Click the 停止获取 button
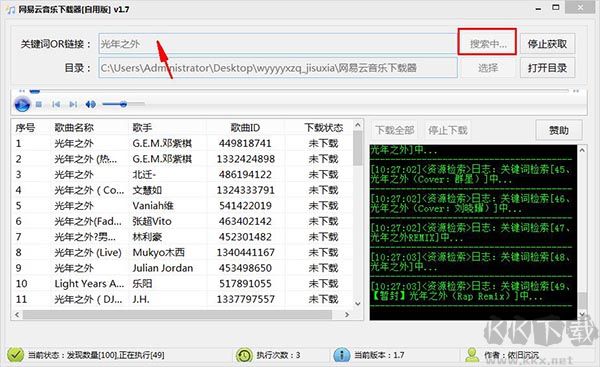 (x=547, y=44)
